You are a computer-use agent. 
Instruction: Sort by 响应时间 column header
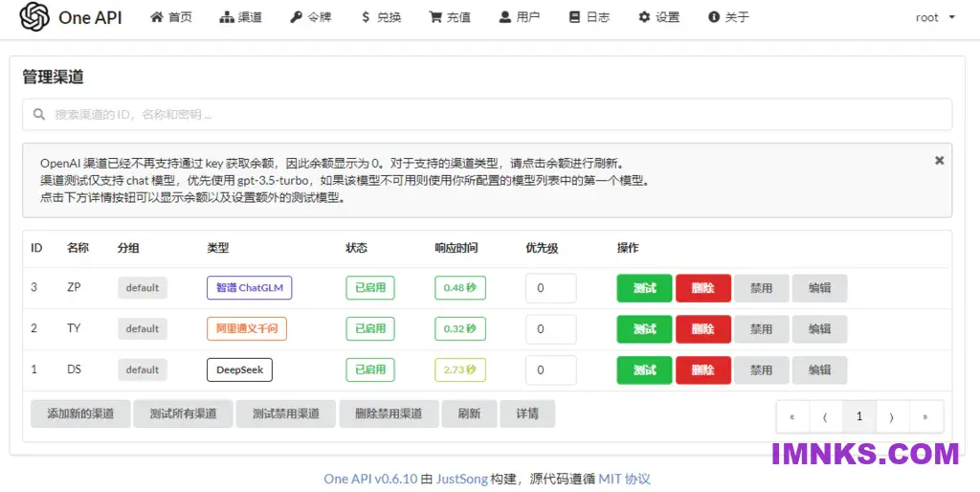[457, 248]
